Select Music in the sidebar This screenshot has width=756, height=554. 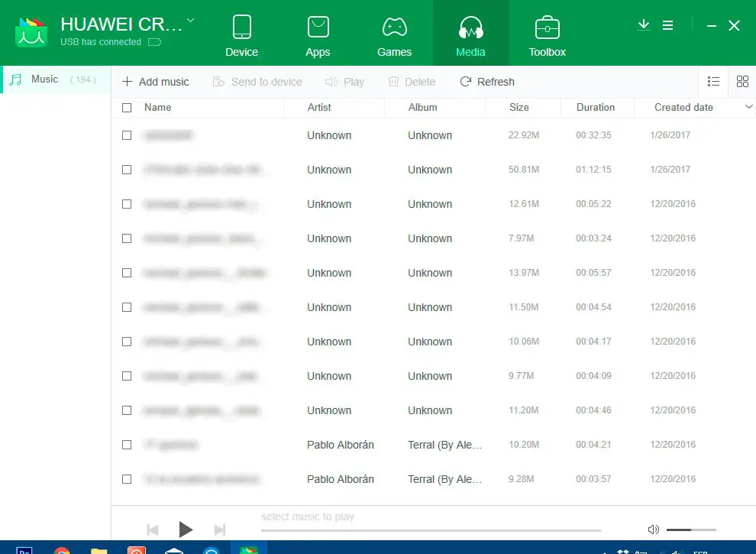tap(56, 79)
